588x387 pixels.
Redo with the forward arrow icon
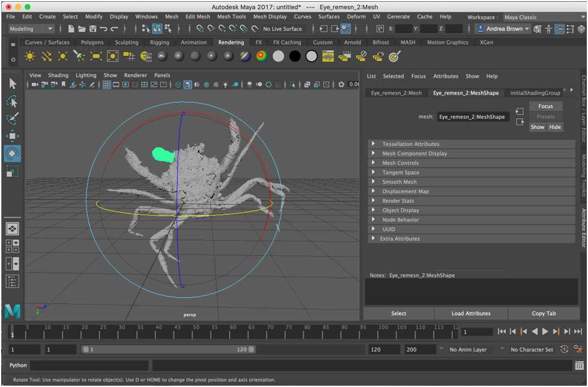point(114,29)
